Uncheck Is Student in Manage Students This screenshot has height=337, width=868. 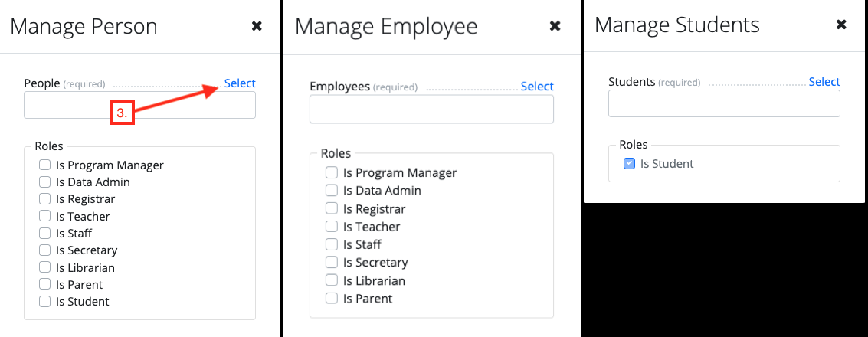pyautogui.click(x=630, y=163)
